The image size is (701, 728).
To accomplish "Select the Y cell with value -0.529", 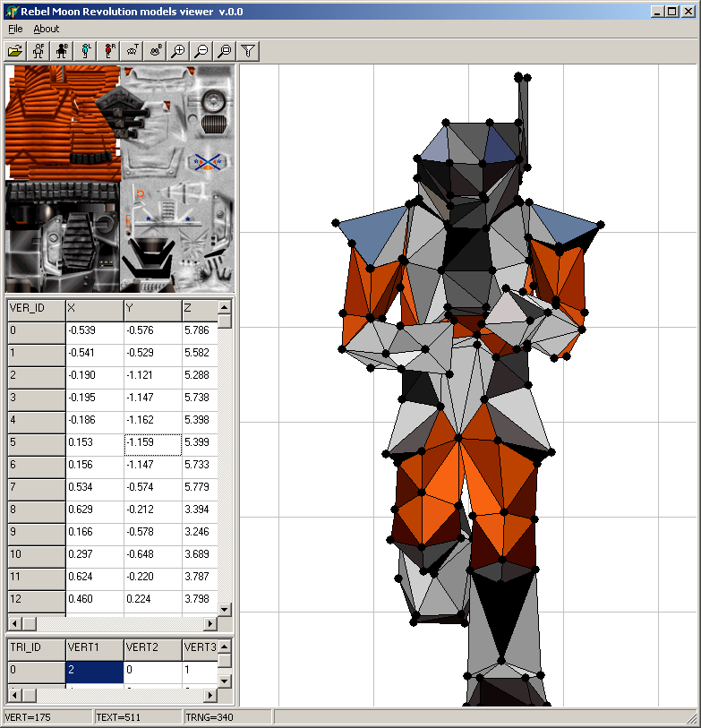I will click(153, 355).
